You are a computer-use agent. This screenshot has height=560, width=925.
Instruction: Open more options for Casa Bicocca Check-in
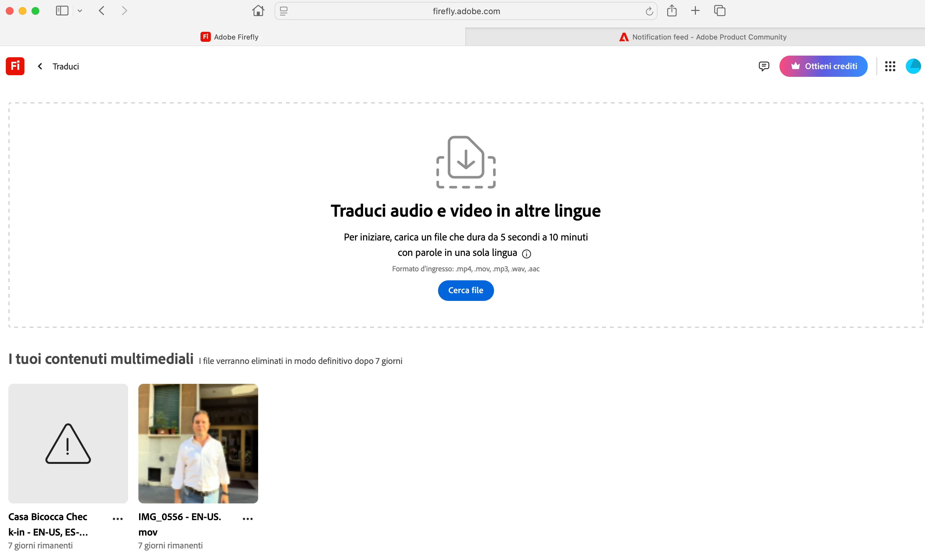(x=117, y=519)
